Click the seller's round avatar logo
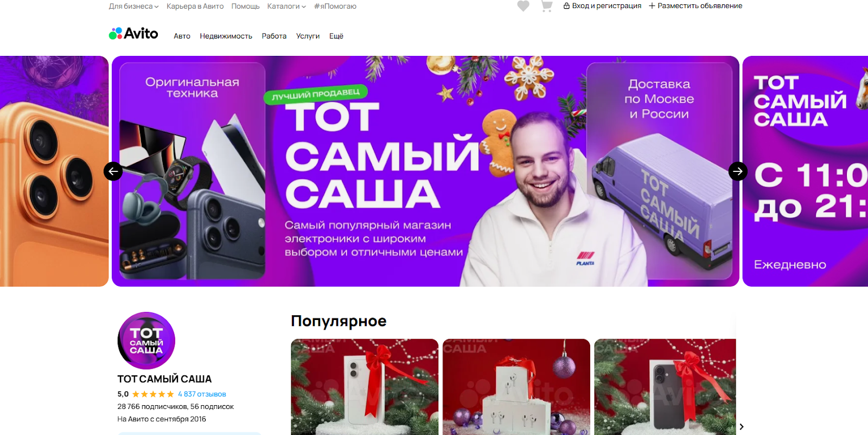The width and height of the screenshot is (868, 435). click(x=146, y=341)
